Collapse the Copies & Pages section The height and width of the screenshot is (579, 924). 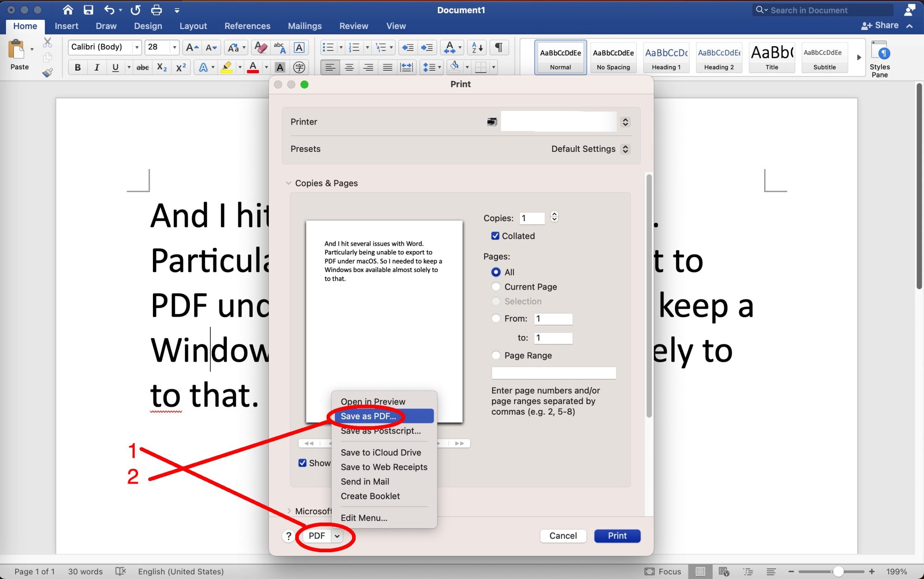289,183
